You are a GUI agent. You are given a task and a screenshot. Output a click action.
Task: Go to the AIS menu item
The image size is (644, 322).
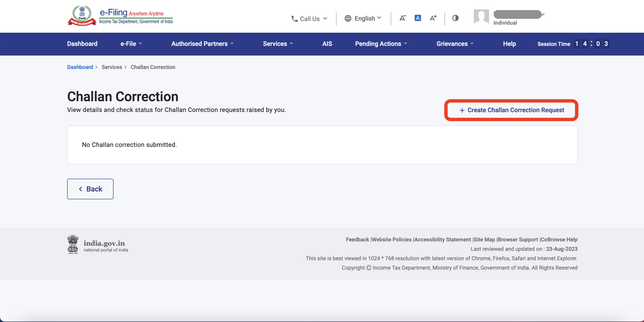(327, 44)
